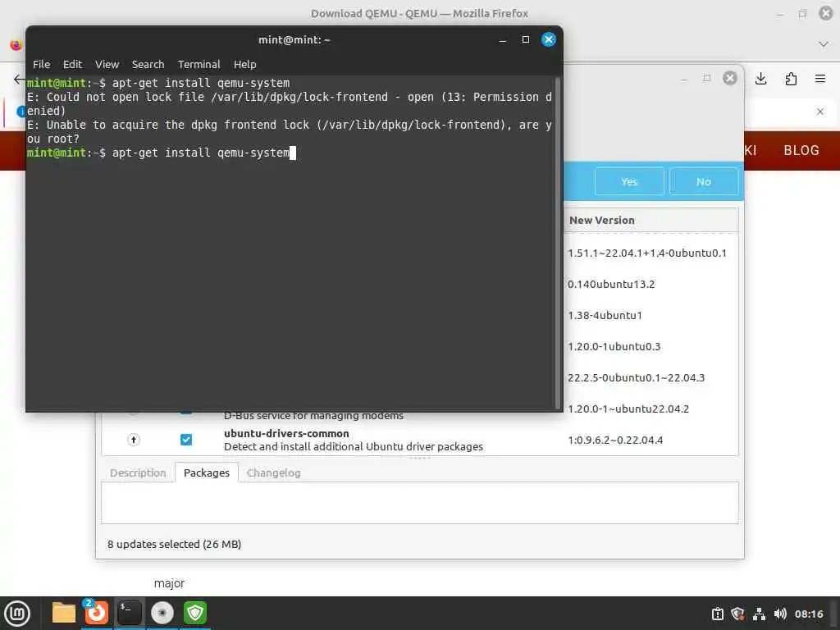
Task: Switch to Firefox in the taskbar
Action: pyautogui.click(x=97, y=613)
